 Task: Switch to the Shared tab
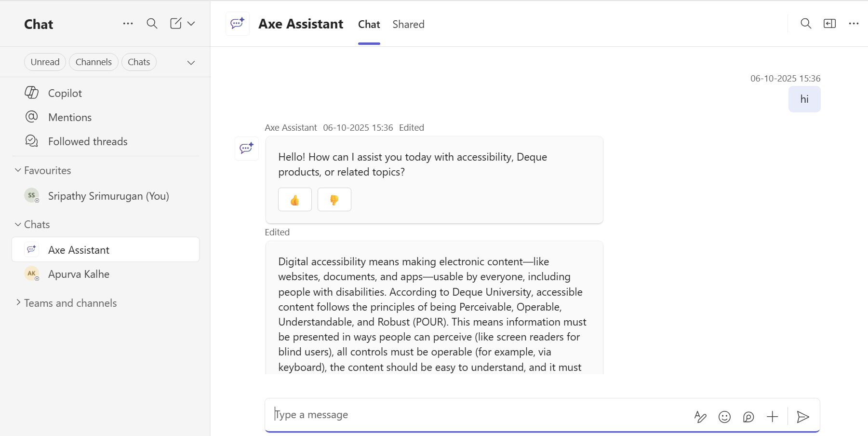[x=408, y=24]
